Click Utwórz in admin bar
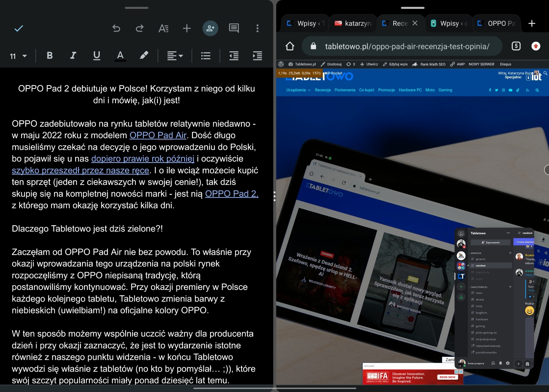This screenshot has height=392, width=549. pyautogui.click(x=369, y=64)
